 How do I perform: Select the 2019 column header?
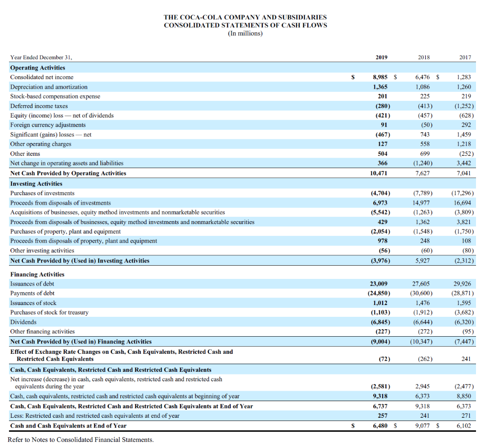(x=382, y=57)
